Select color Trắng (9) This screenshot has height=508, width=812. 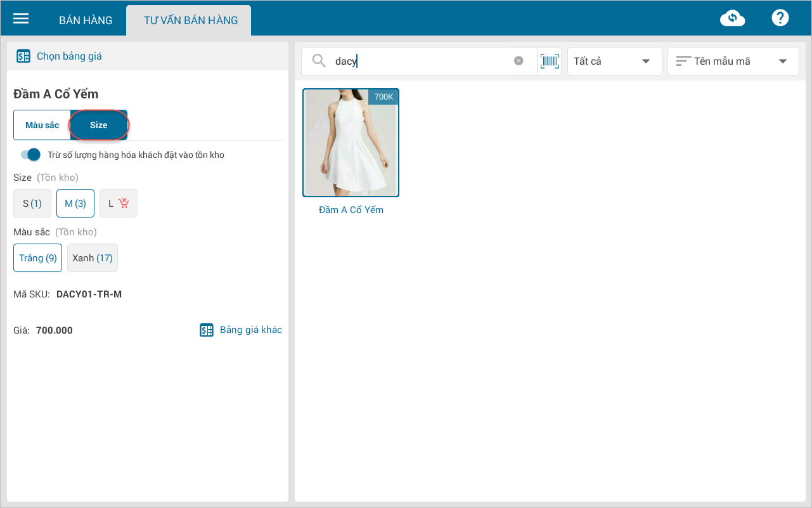tap(38, 258)
